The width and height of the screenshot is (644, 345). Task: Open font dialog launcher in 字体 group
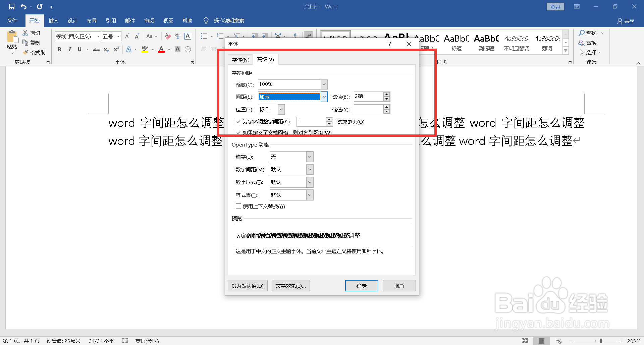[x=193, y=63]
